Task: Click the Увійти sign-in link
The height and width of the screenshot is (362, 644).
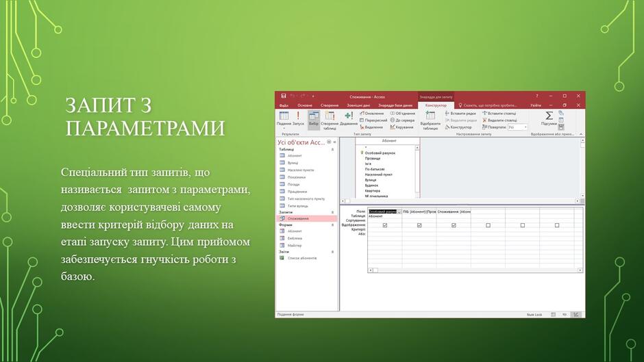Action: click(536, 105)
